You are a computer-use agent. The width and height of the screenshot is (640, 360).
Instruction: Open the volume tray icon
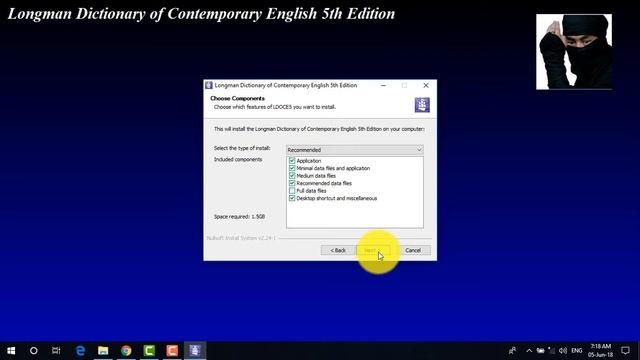tap(563, 351)
